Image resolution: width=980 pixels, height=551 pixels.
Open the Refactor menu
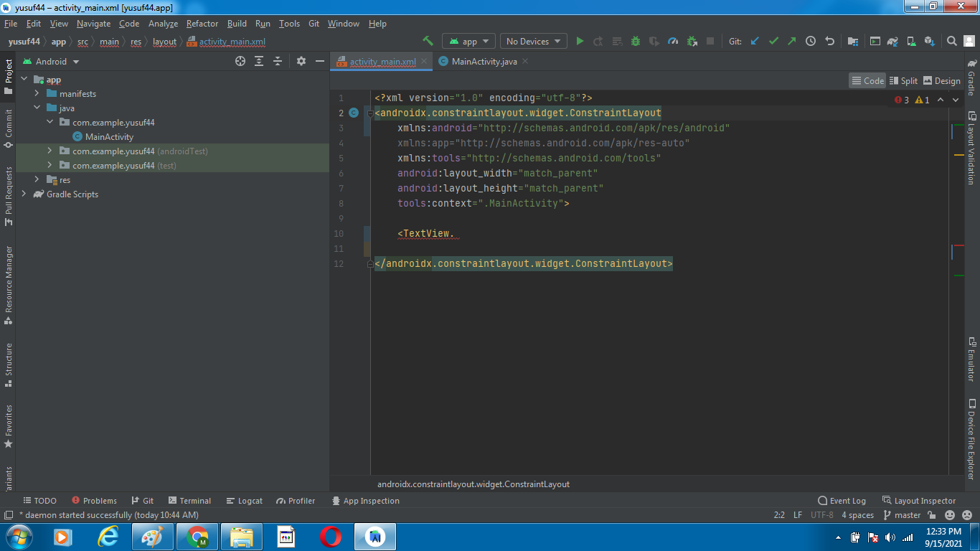coord(202,23)
